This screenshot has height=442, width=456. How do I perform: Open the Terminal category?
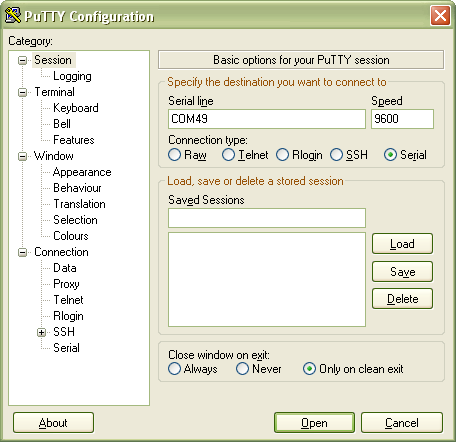pyautogui.click(x=54, y=92)
